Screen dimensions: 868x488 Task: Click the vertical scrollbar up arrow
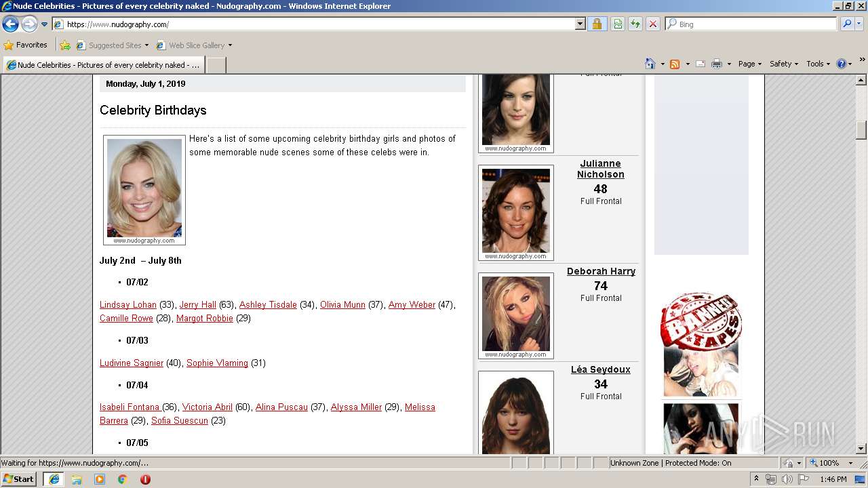pos(861,80)
